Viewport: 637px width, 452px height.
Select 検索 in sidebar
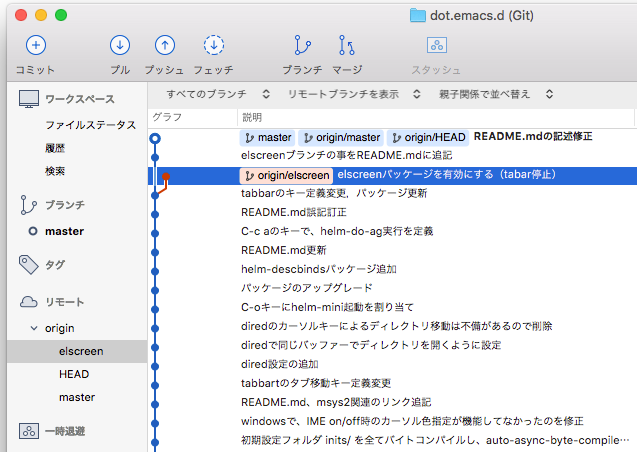click(x=55, y=171)
